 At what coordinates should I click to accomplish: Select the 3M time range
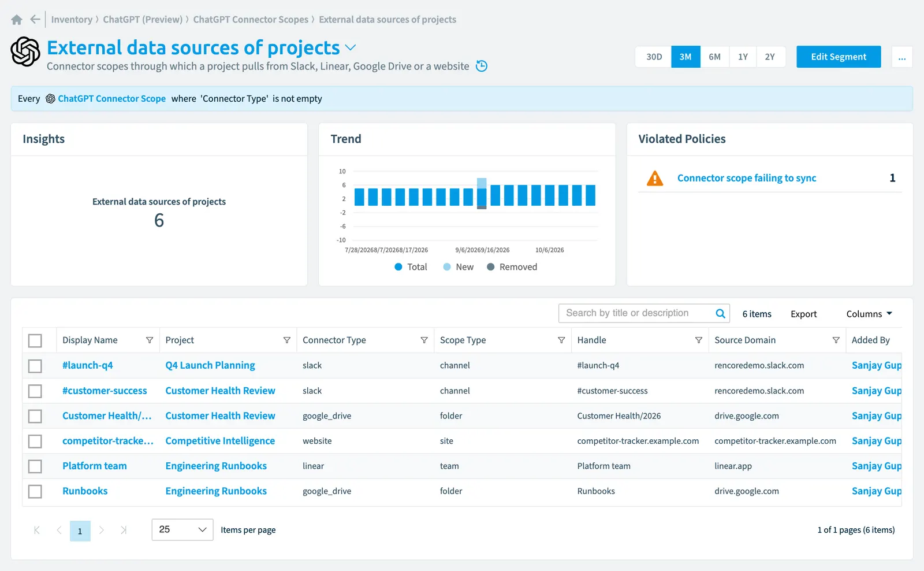point(685,57)
